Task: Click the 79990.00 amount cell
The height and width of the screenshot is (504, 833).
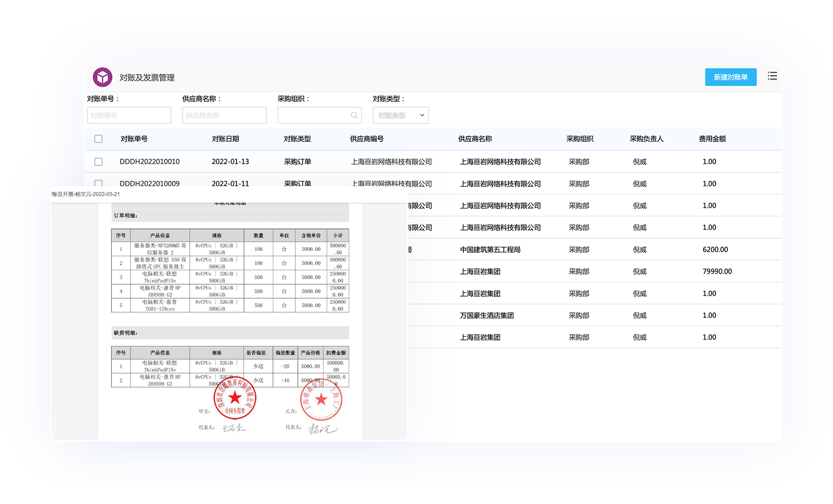Action: [x=717, y=271]
